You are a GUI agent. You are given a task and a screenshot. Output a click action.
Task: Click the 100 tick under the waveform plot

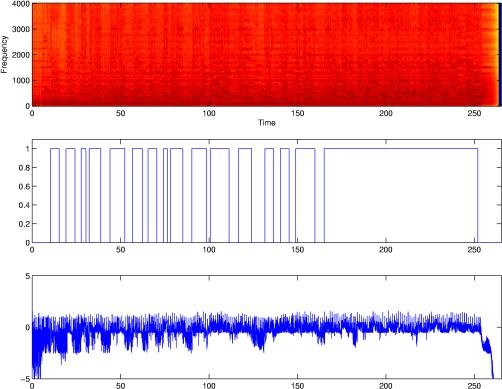click(209, 386)
